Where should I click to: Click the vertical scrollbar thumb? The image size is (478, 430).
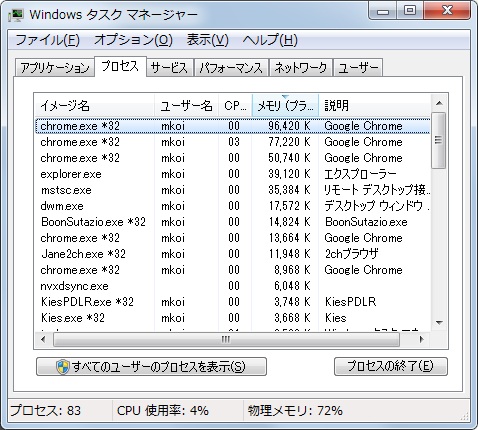(x=439, y=140)
